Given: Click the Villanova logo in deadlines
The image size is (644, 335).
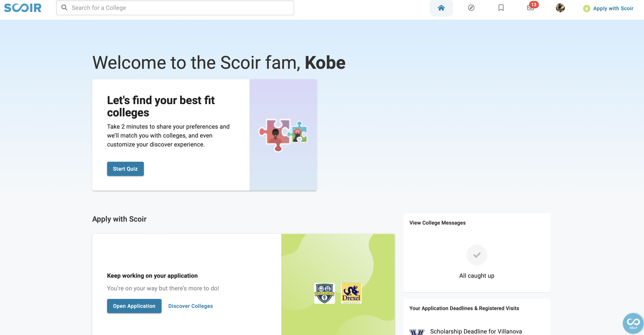Looking at the screenshot, I should click(x=417, y=332).
